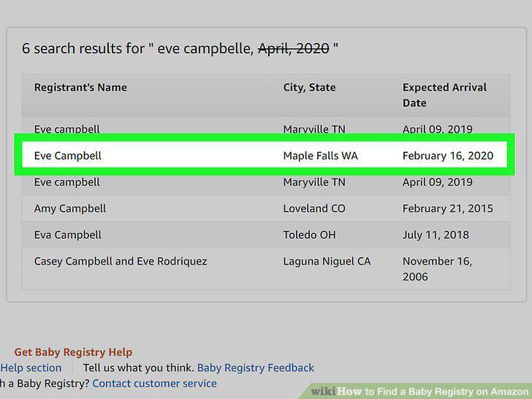
Task: Click the Maple Falls WA cell
Action: pos(320,156)
